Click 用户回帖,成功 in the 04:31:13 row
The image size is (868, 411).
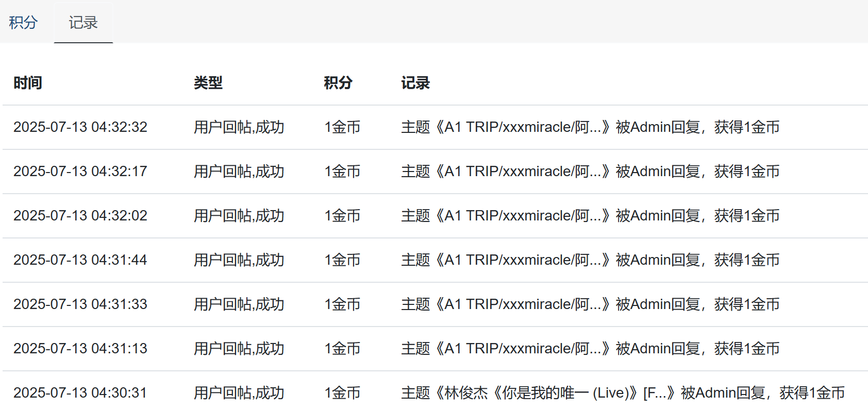(x=239, y=348)
